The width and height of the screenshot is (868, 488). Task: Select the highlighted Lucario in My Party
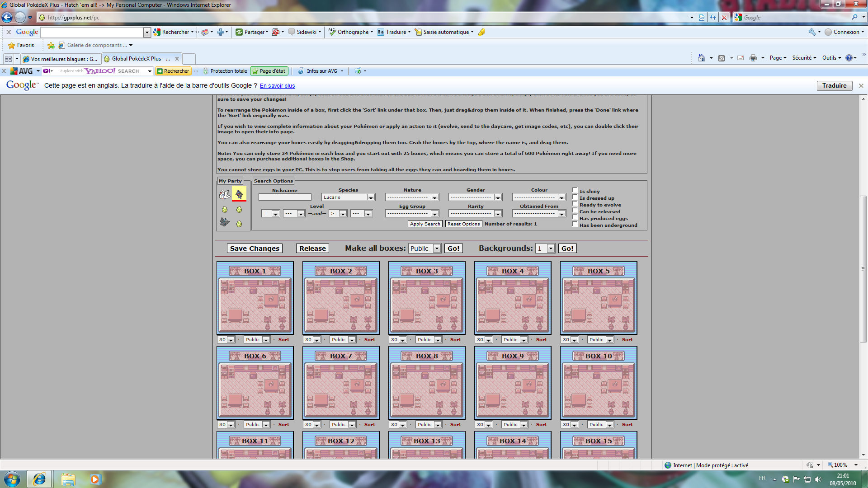pyautogui.click(x=239, y=194)
